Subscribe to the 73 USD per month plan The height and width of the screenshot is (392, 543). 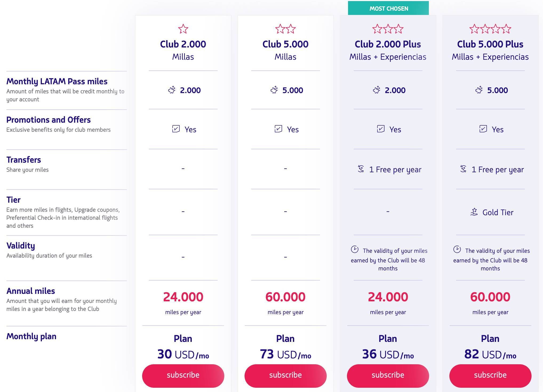click(x=286, y=375)
